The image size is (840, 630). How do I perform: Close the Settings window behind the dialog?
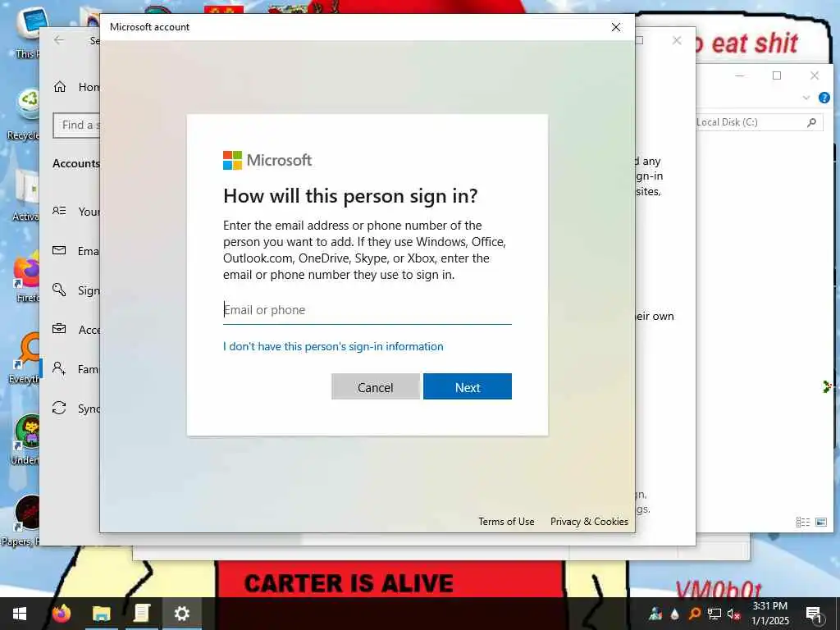(677, 40)
